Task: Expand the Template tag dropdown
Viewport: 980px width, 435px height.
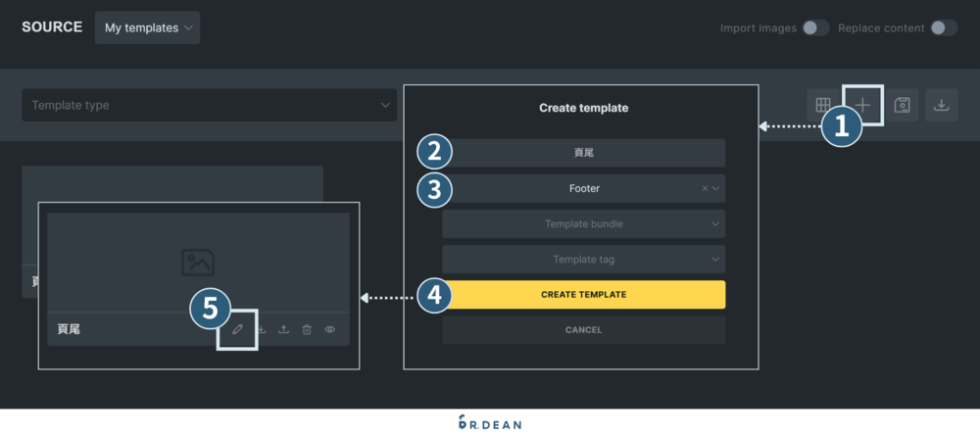Action: pyautogui.click(x=583, y=260)
